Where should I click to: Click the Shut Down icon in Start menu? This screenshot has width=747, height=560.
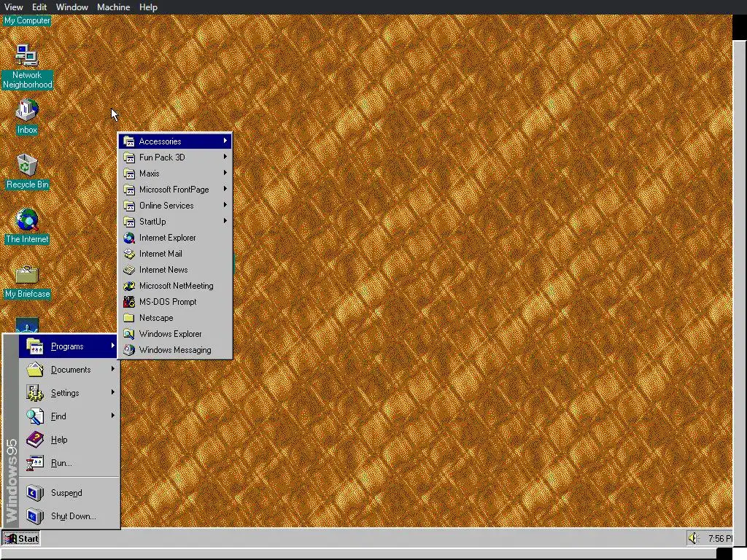pos(35,516)
